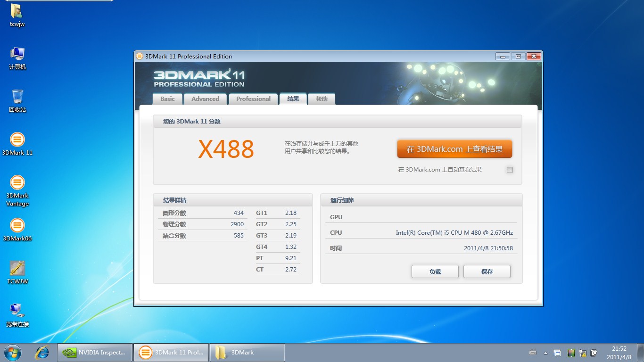644x362 pixels.
Task: Launch Internet Explorer from the taskbar
Action: [43, 352]
